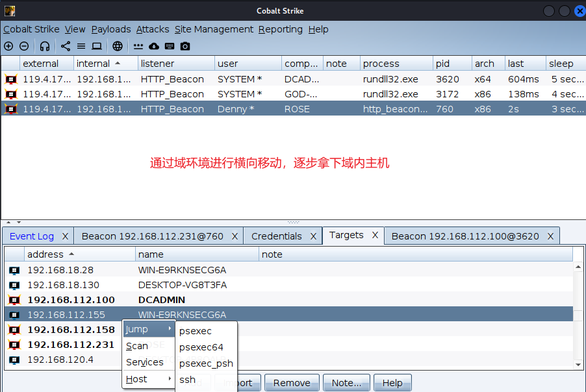Click the Note... button
Viewport: 586px width, 392px height.
click(x=346, y=383)
